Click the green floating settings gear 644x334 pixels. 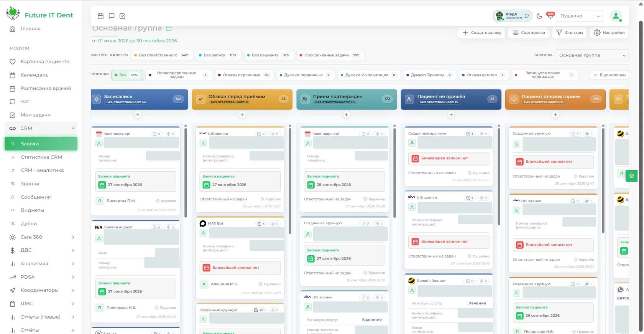(631, 176)
